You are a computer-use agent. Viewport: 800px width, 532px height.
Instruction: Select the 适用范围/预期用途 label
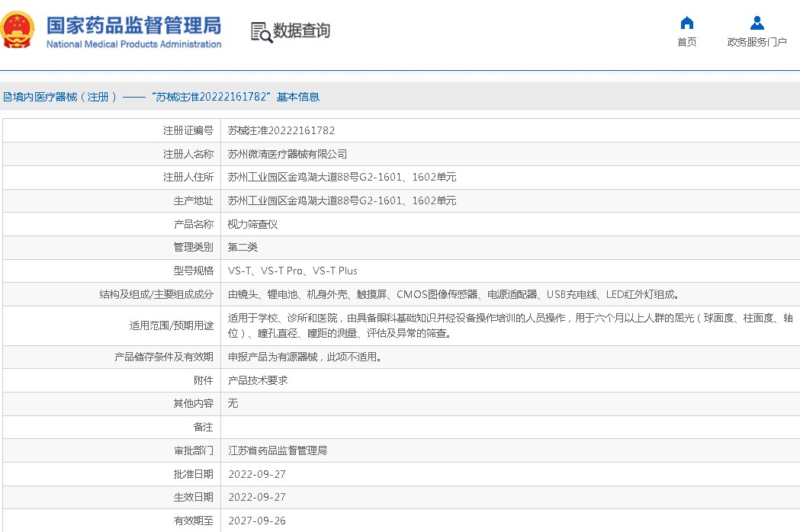coord(171,325)
